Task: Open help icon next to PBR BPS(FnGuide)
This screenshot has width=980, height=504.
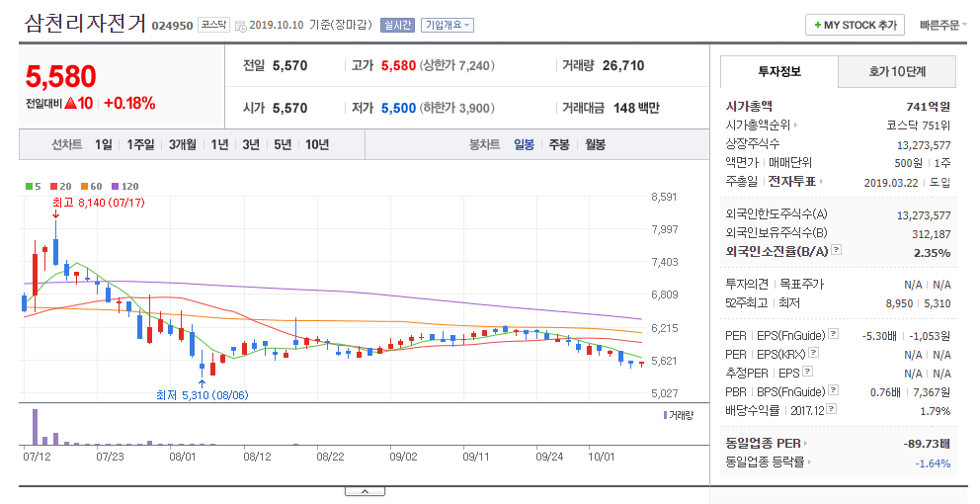Action: pos(833,390)
